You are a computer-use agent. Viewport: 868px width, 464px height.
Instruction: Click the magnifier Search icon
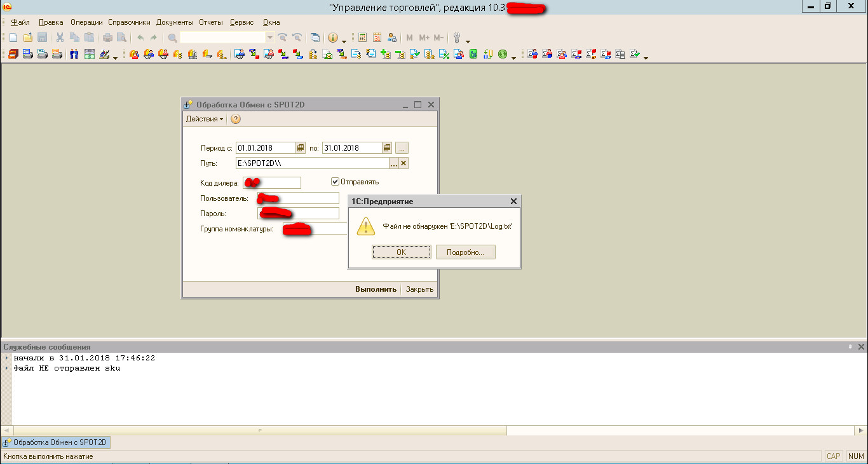pos(172,38)
